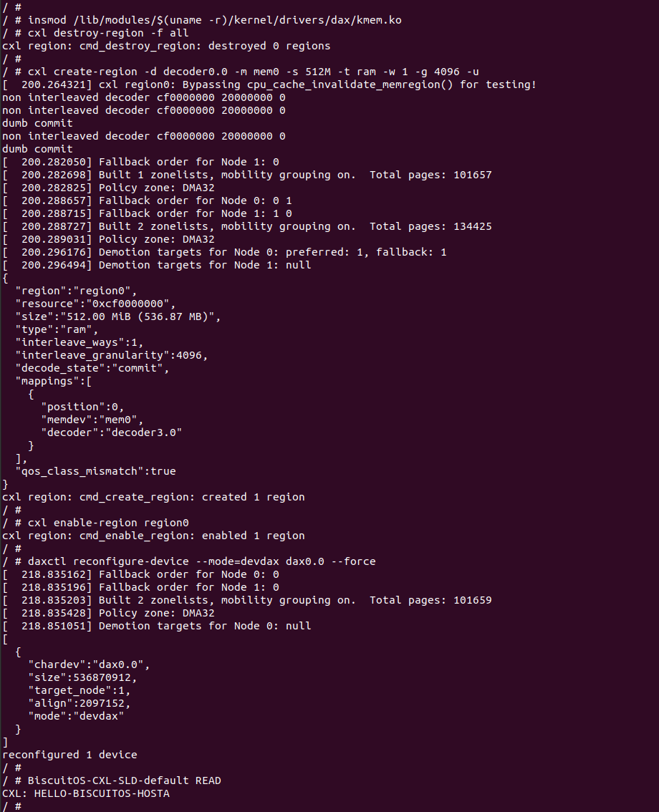Screen dimensions: 659x812
Task: Click the "BiscuitOS-CXL-SLD-default READ" command
Action: (x=124, y=780)
